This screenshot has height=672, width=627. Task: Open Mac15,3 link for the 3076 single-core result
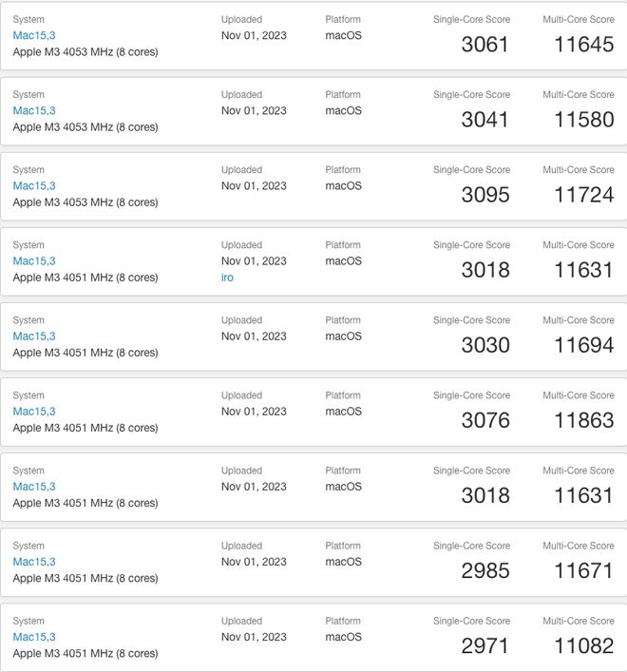point(34,412)
